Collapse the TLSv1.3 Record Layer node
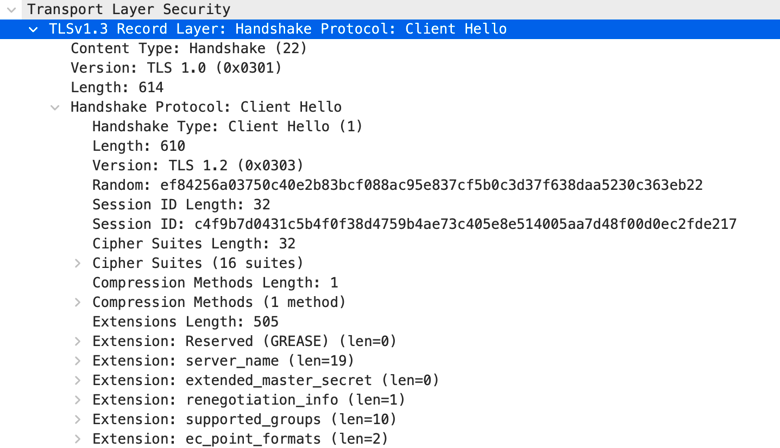 (x=33, y=29)
